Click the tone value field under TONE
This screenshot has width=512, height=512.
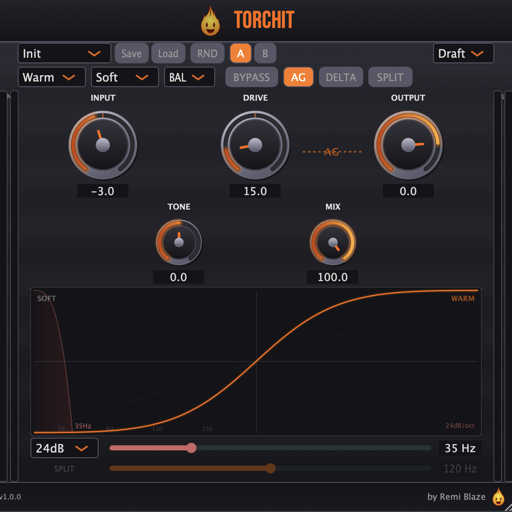[x=178, y=277]
